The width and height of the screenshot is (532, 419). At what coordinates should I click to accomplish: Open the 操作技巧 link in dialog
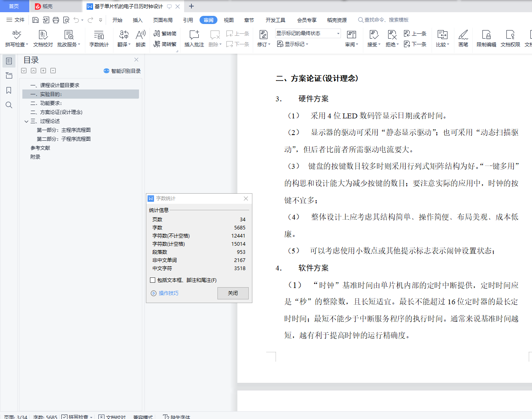[x=165, y=293]
